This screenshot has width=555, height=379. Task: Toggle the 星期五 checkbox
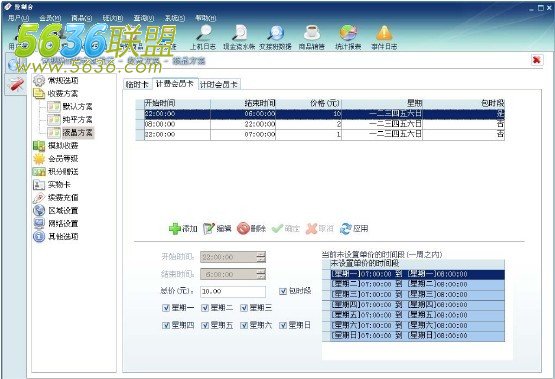[x=205, y=325]
